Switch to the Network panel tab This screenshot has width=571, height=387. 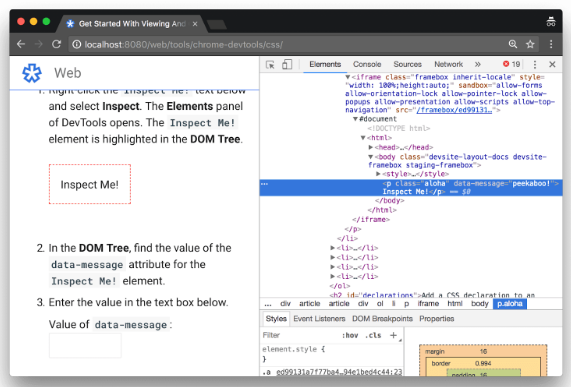448,64
